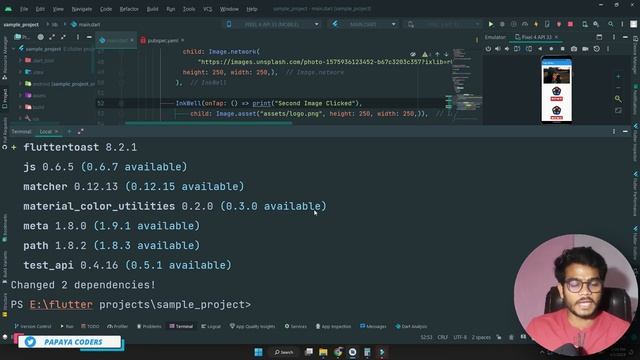Image resolution: width=640 pixels, height=360 pixels.
Task: Open Problems tool window
Action: click(149, 326)
